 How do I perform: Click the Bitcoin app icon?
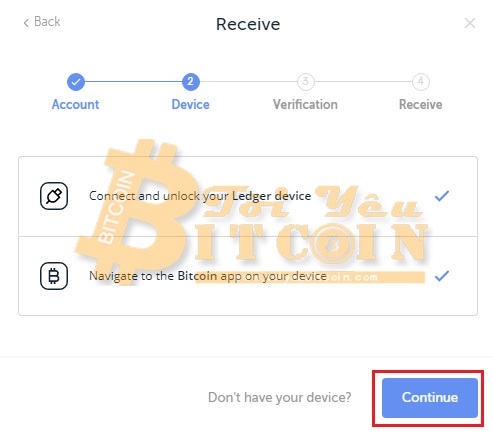coord(54,276)
